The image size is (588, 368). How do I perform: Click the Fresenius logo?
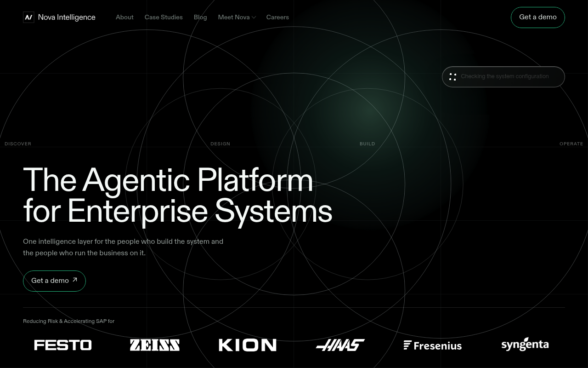(433, 345)
